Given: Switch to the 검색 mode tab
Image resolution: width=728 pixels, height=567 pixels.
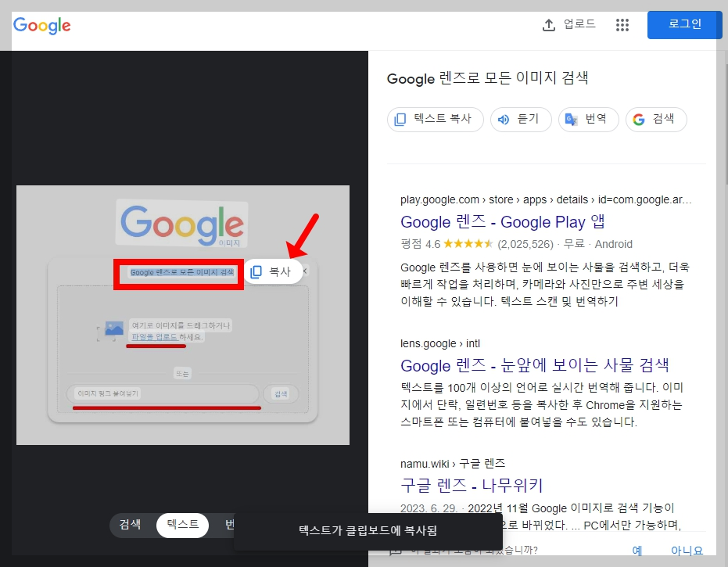Looking at the screenshot, I should pos(130,525).
